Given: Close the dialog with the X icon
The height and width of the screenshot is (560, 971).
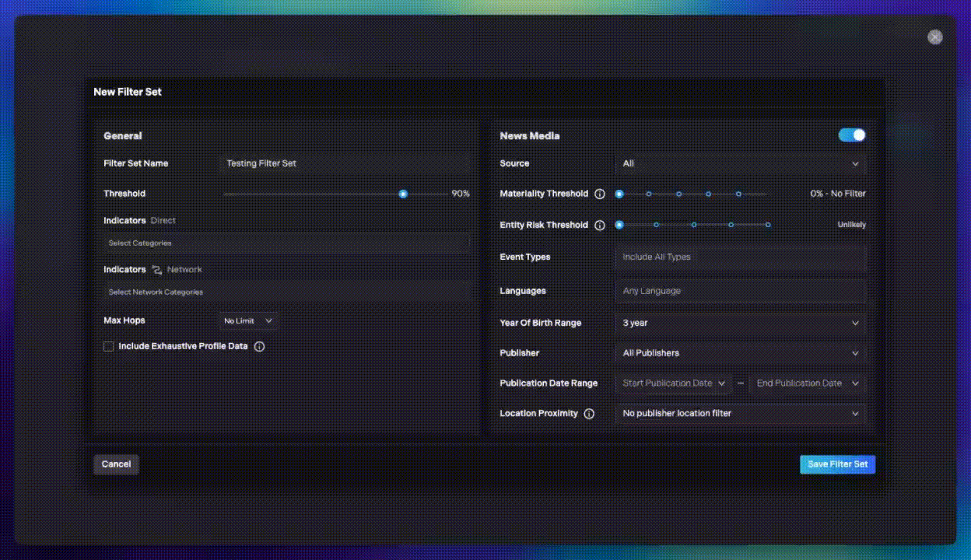Looking at the screenshot, I should pyautogui.click(x=935, y=37).
